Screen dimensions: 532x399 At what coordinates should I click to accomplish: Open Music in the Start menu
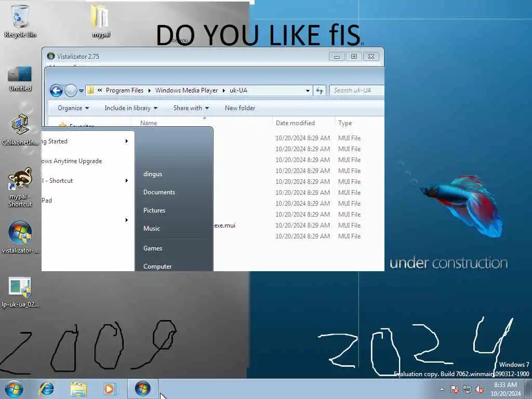(x=151, y=229)
